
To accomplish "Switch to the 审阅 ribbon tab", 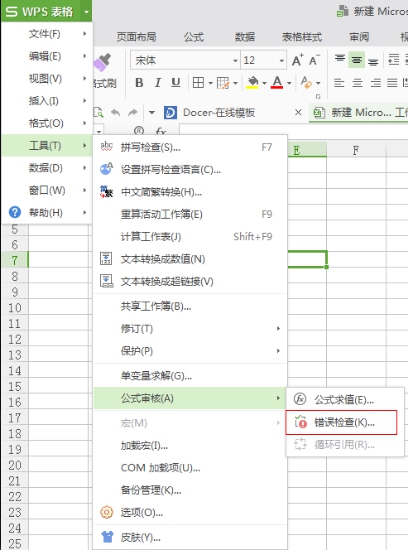I will (359, 37).
